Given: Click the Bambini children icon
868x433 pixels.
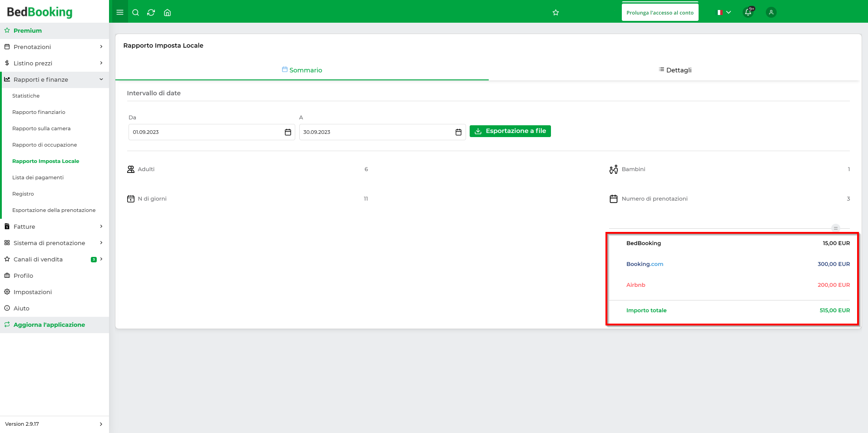Looking at the screenshot, I should (x=614, y=169).
